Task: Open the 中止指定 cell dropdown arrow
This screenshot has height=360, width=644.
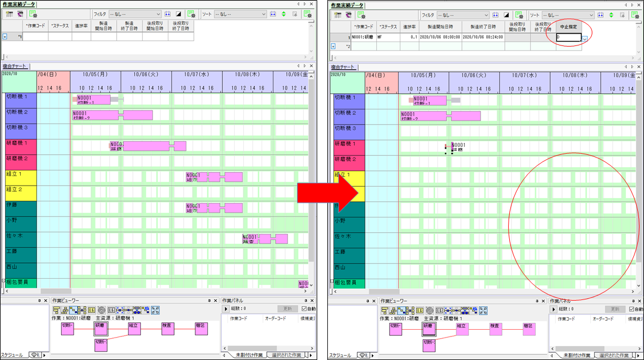Action: pos(585,39)
